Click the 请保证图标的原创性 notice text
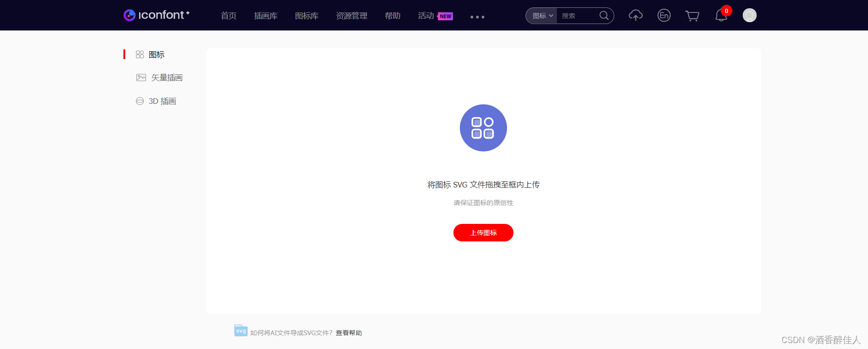Image resolution: width=868 pixels, height=349 pixels. pyautogui.click(x=483, y=203)
